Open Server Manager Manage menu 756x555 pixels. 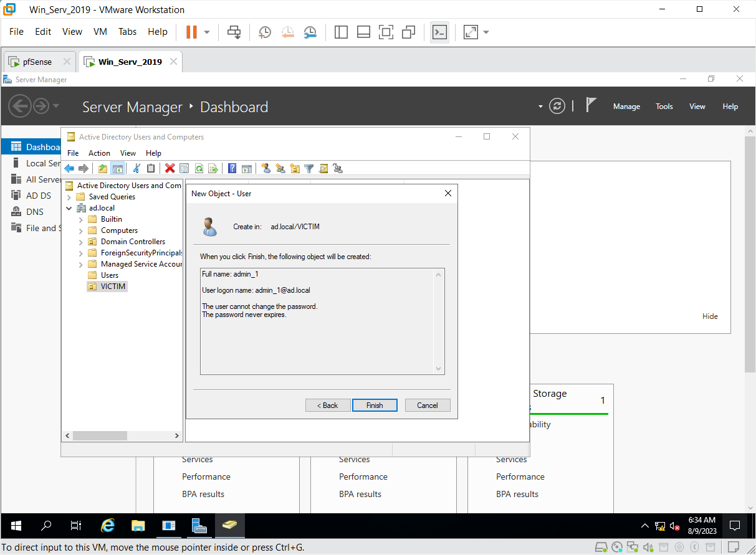[626, 107]
